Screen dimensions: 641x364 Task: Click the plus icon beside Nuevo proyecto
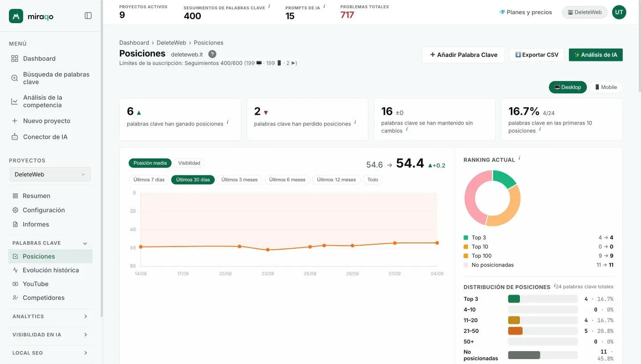point(15,121)
